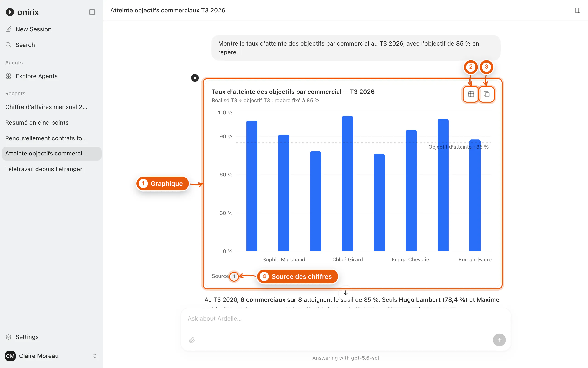Screen dimensions: 588x368
Task: Collapse the left sidebar panel icon
Action: pyautogui.click(x=92, y=12)
